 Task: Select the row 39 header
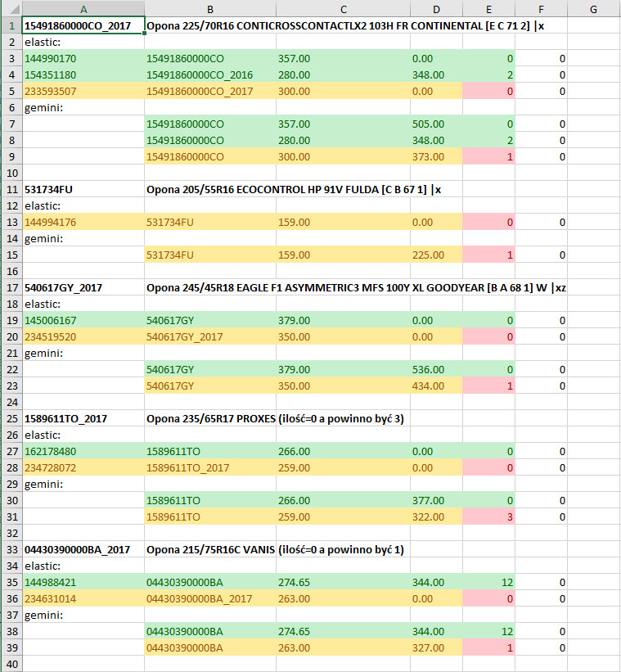[x=11, y=648]
